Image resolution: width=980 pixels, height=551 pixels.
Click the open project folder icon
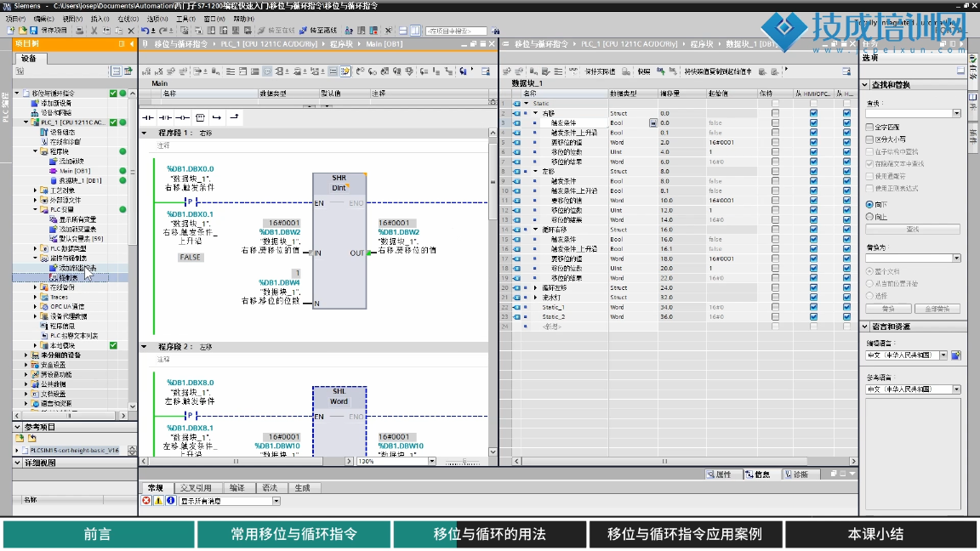point(22,30)
